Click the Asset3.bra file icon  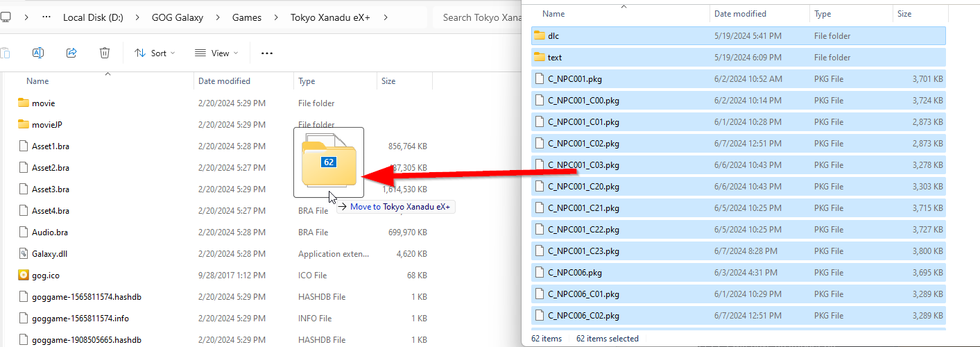pos(24,189)
